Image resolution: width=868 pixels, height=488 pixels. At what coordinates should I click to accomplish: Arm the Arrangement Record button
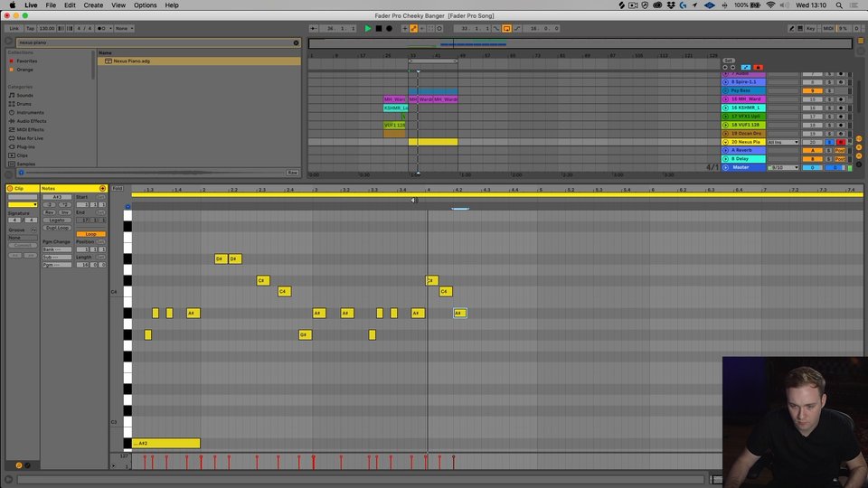(x=389, y=28)
